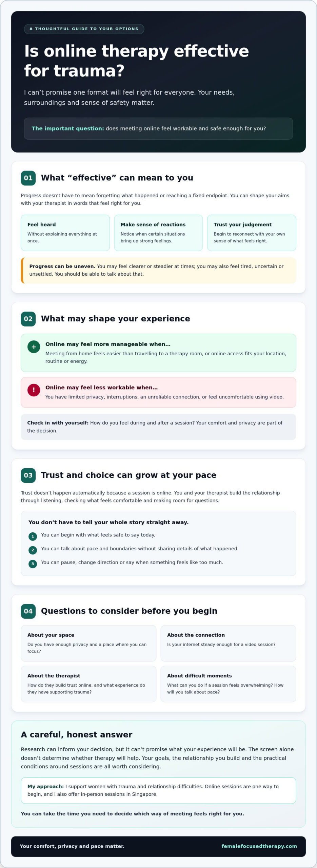Click the 'About the connection' question card

(228, 643)
